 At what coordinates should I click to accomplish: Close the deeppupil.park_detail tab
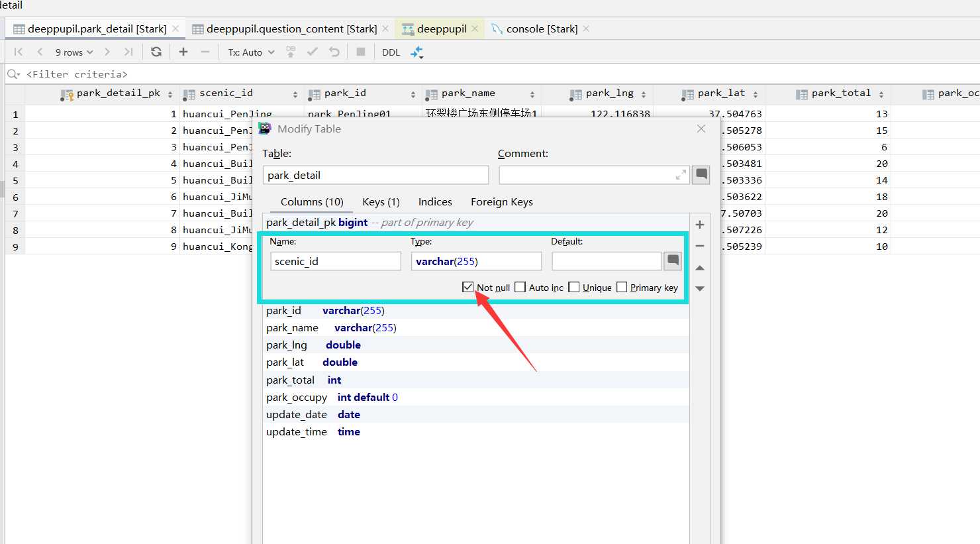coord(175,28)
